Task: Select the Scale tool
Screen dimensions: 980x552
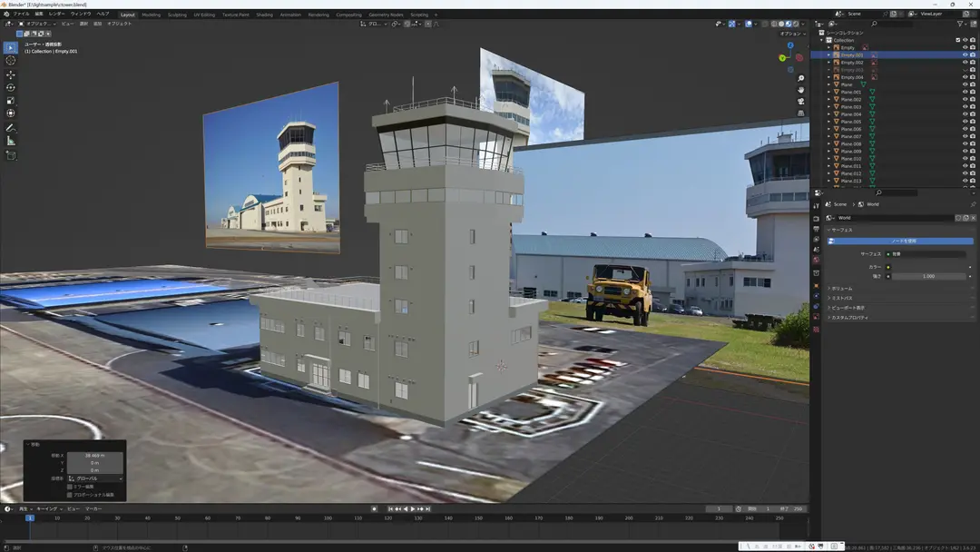Action: [11, 100]
